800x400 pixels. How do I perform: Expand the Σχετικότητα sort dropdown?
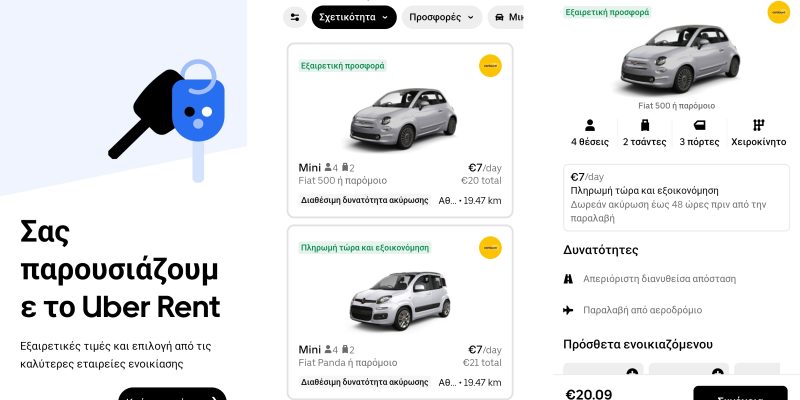pyautogui.click(x=354, y=17)
